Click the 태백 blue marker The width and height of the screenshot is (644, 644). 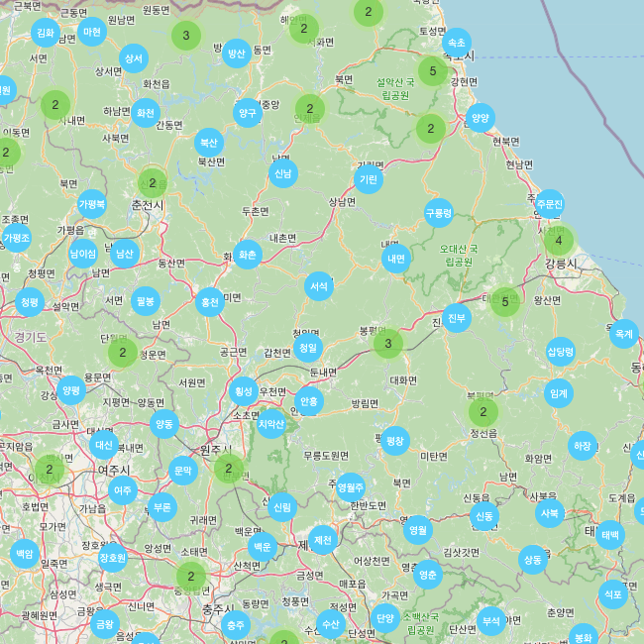[610, 535]
